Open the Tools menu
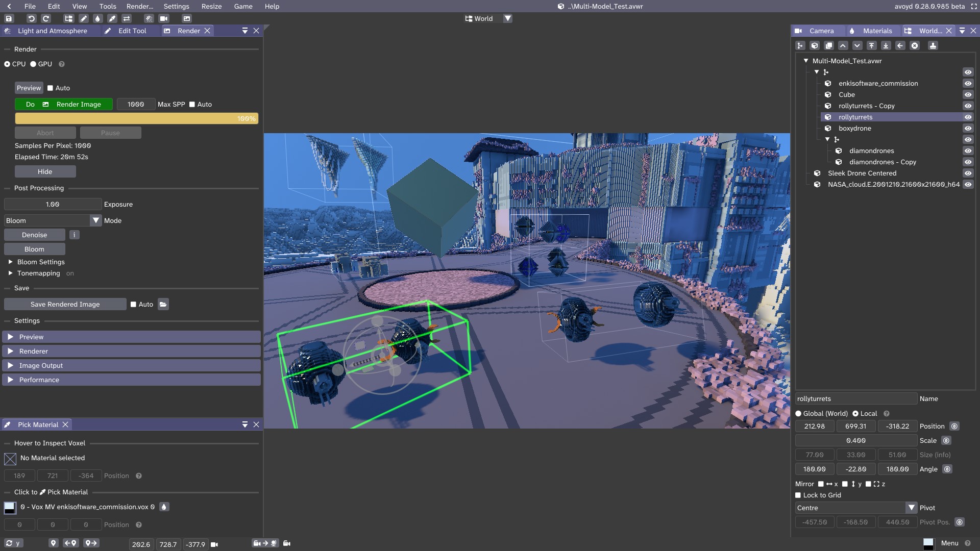This screenshot has height=551, width=980. point(108,6)
